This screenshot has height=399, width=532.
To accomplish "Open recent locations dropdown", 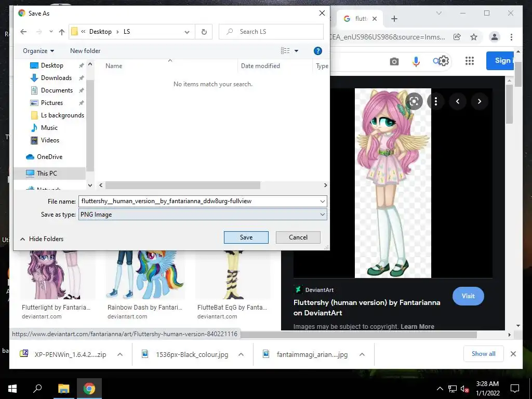I will click(51, 32).
